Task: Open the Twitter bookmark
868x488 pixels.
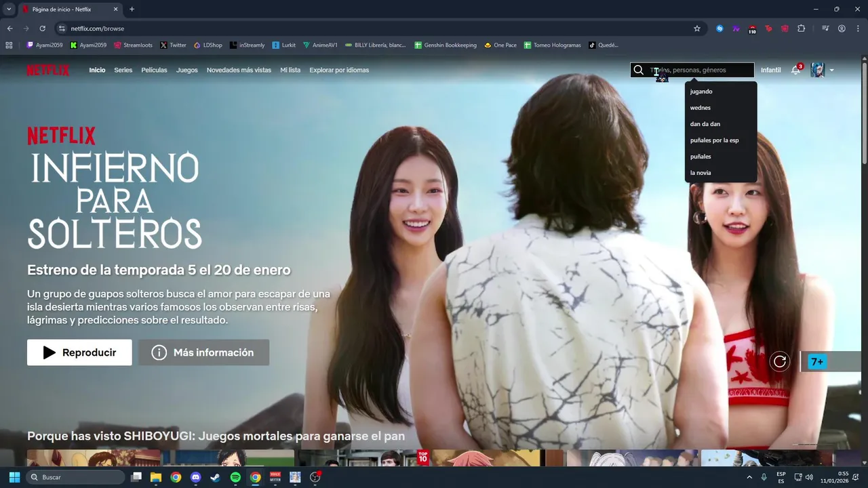Action: [173, 45]
